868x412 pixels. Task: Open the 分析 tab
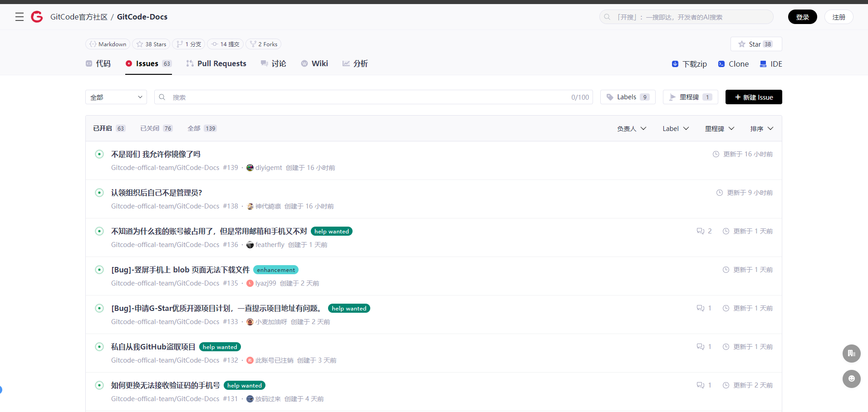[355, 63]
